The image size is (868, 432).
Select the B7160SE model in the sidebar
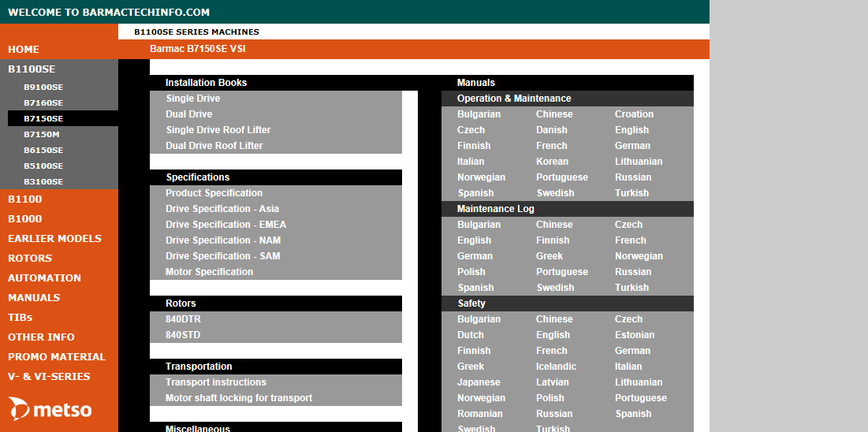pyautogui.click(x=43, y=103)
